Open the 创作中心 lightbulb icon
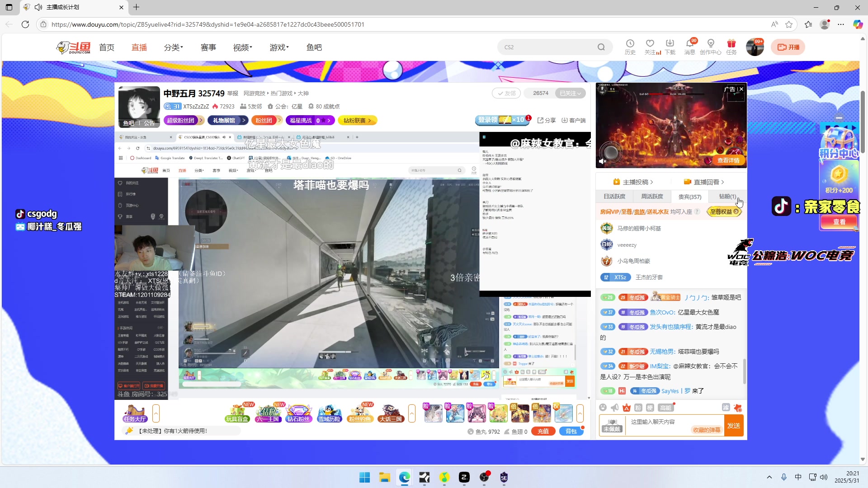This screenshot has height=488, width=868. [711, 47]
